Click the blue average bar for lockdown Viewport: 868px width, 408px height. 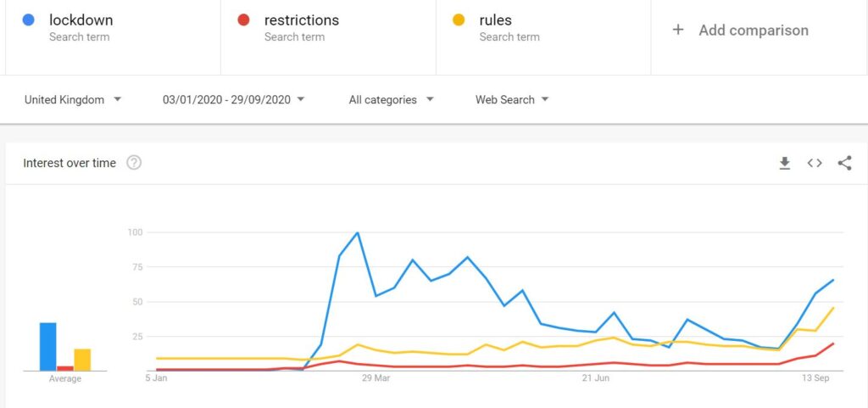[x=47, y=347]
